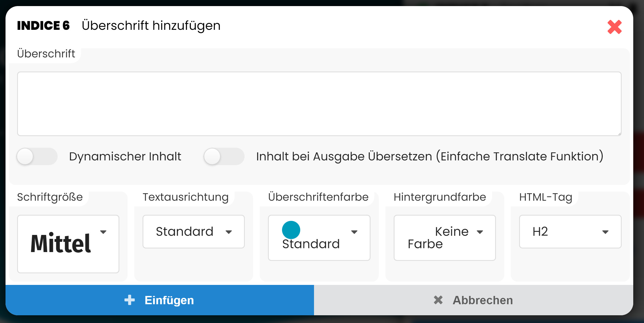Click the X icon beside Abbrechen
Image resolution: width=644 pixels, height=323 pixels.
[x=438, y=300]
